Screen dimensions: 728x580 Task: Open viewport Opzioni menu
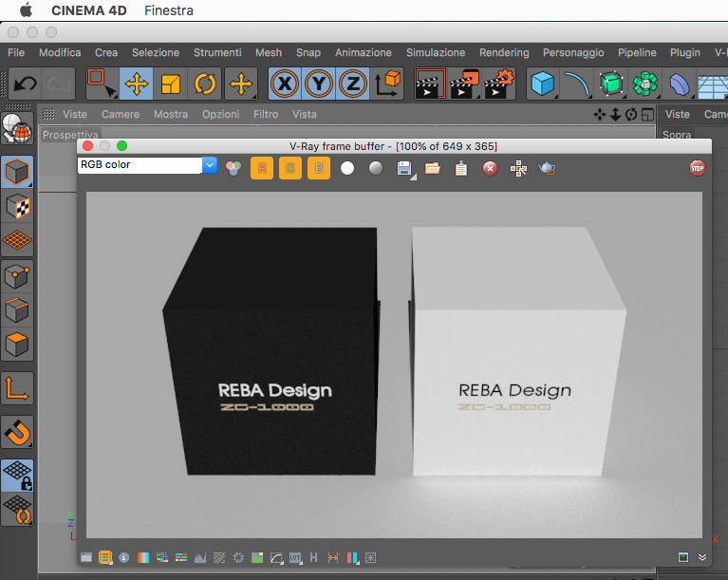[x=220, y=114]
